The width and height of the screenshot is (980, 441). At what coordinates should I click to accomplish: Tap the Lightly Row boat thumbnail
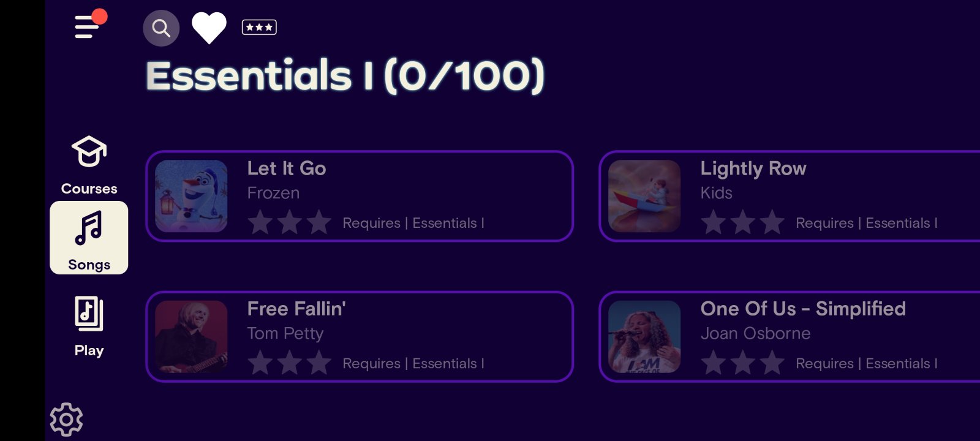644,196
